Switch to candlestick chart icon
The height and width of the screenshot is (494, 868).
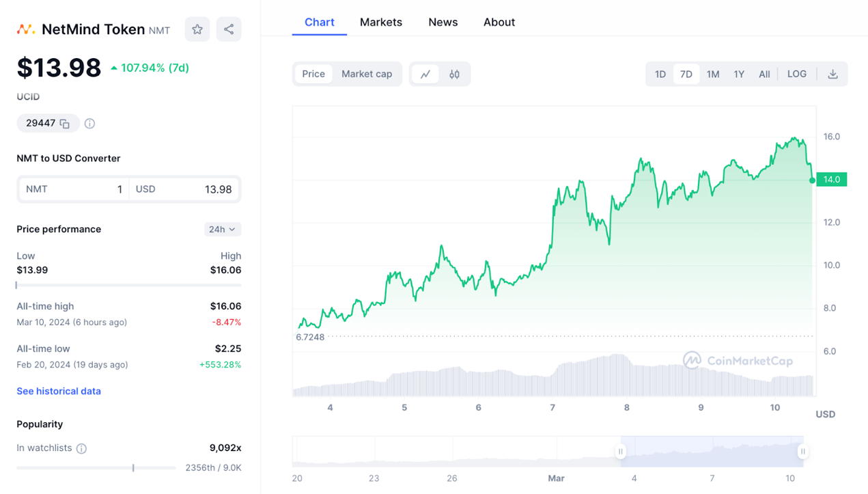click(x=454, y=74)
